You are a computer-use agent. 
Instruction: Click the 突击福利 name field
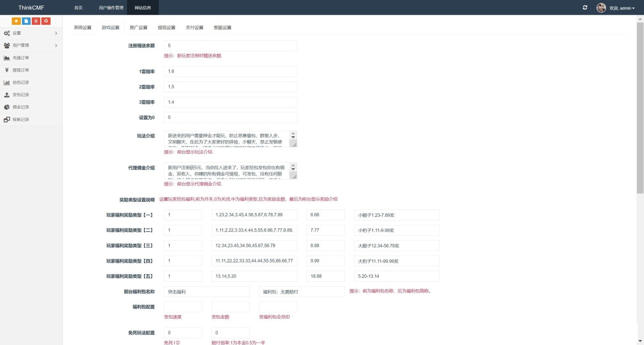(207, 292)
